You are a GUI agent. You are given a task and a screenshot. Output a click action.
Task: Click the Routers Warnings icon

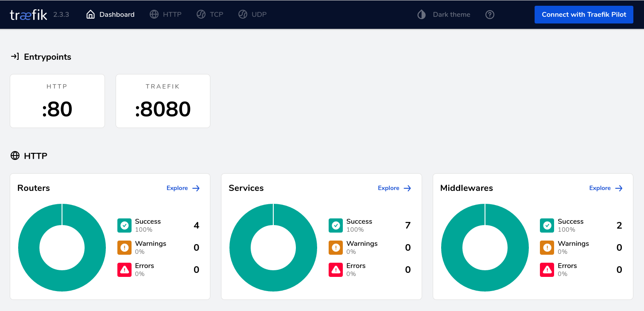[124, 248]
